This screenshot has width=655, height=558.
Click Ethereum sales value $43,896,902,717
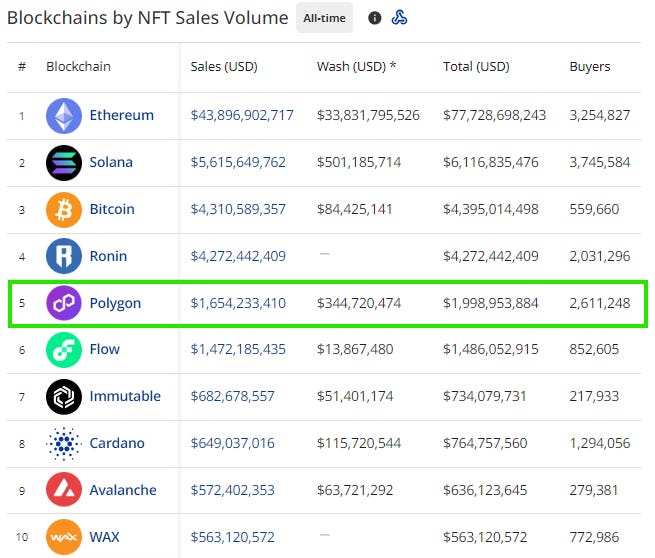242,115
